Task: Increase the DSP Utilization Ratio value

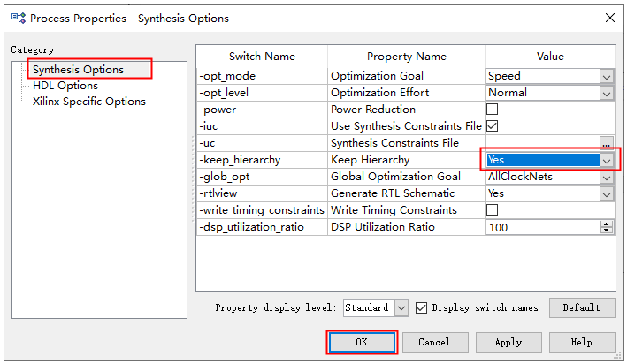Action: click(x=606, y=224)
